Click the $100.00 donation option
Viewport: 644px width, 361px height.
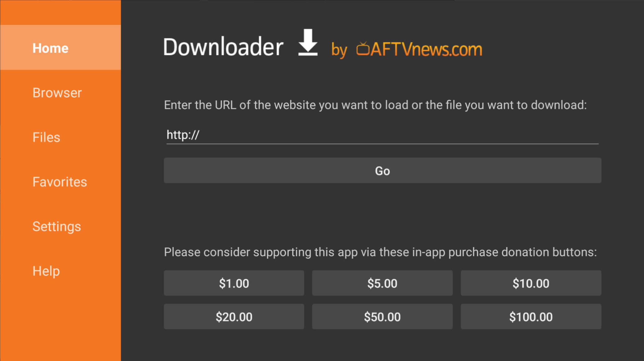coord(530,317)
